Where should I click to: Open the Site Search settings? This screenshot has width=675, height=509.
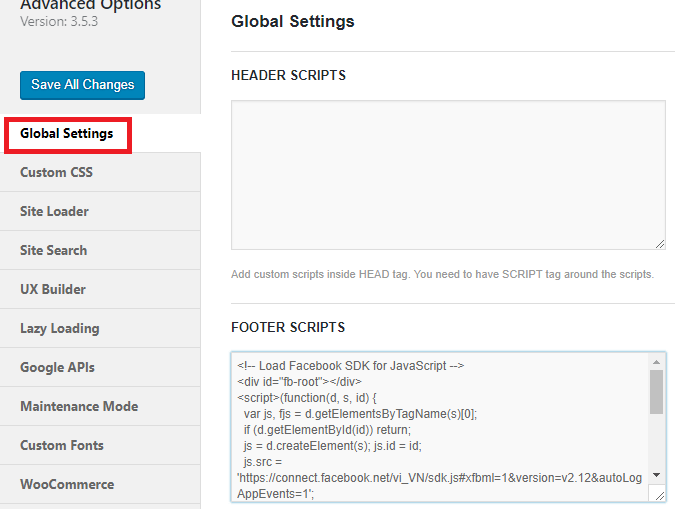100,251
